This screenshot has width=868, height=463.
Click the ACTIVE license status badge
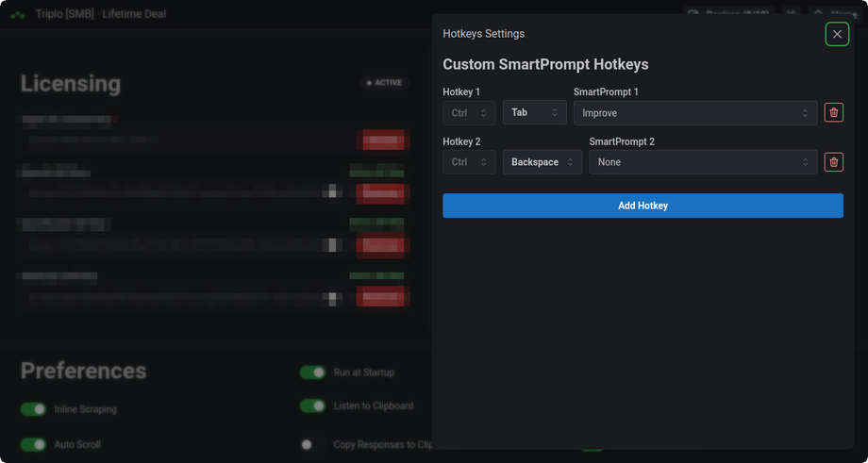pyautogui.click(x=384, y=83)
